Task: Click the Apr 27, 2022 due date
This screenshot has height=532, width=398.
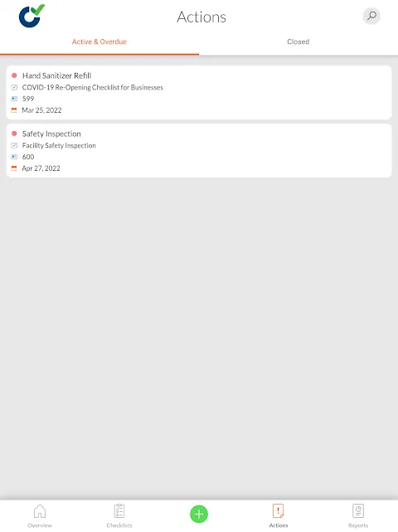Action: 41,168
